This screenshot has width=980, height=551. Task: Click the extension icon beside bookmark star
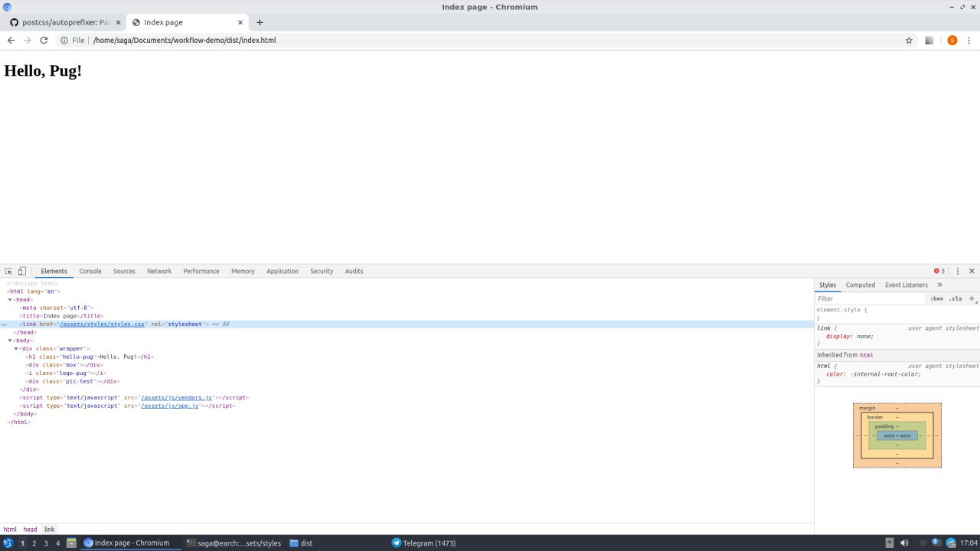[x=929, y=40]
